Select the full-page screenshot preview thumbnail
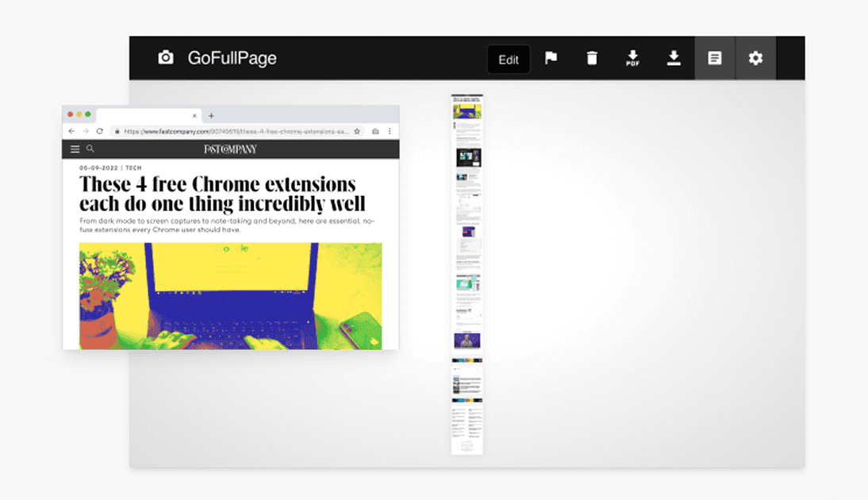The width and height of the screenshot is (868, 500). pos(467,274)
